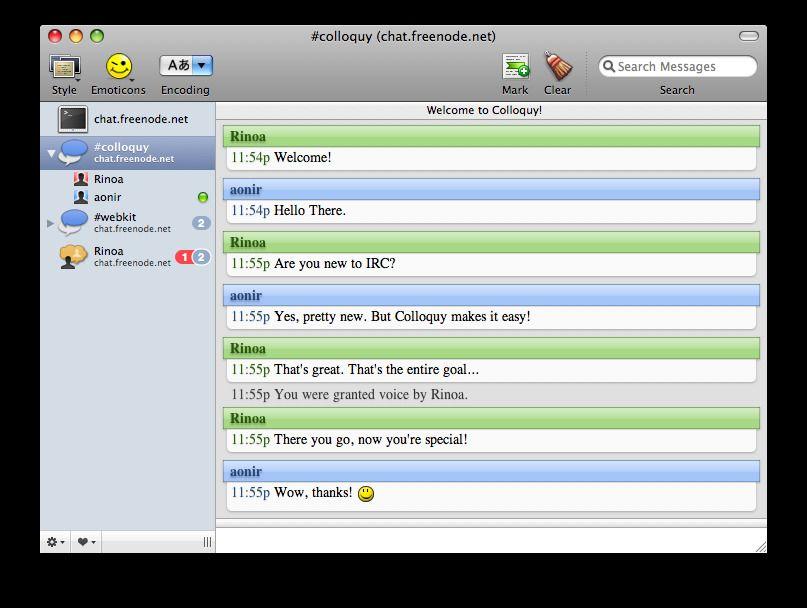Image resolution: width=807 pixels, height=608 pixels.
Task: Collapse the #colloquy room triangle
Action: (x=51, y=153)
